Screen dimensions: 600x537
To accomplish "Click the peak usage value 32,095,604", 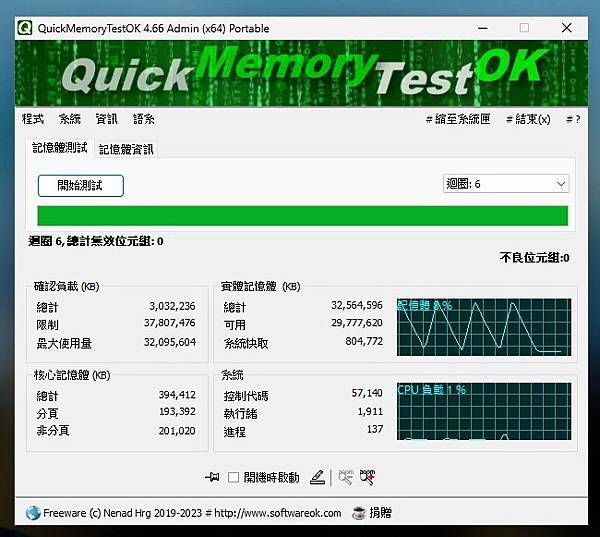I will point(170,342).
